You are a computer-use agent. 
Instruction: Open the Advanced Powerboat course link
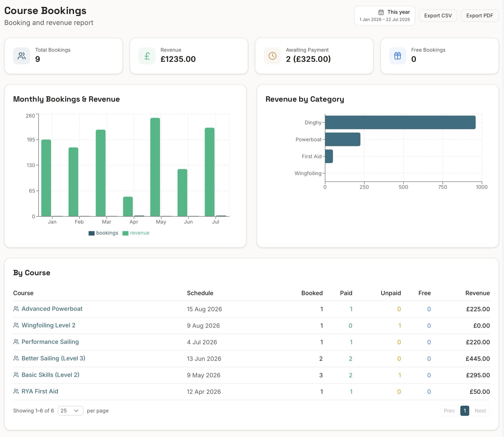pos(52,309)
